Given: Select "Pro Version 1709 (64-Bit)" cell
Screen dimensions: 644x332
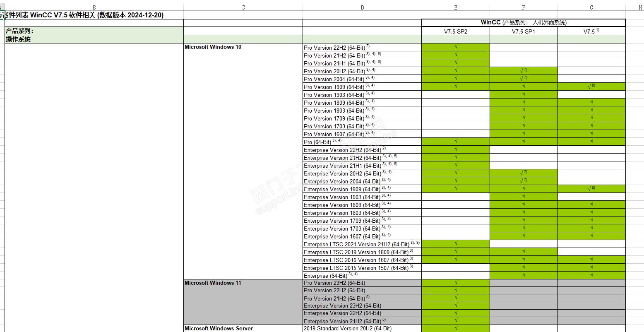Looking at the screenshot, I should [362, 118].
